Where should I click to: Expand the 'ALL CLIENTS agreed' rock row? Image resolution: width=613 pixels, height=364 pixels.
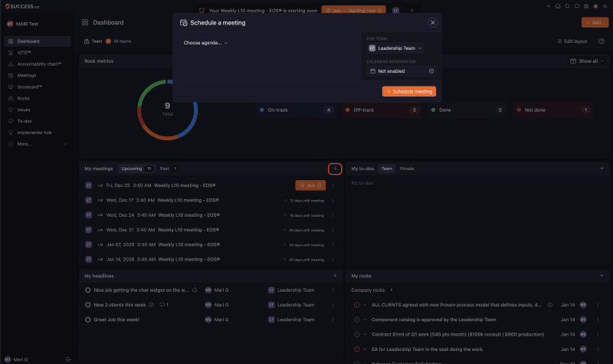coord(365,304)
